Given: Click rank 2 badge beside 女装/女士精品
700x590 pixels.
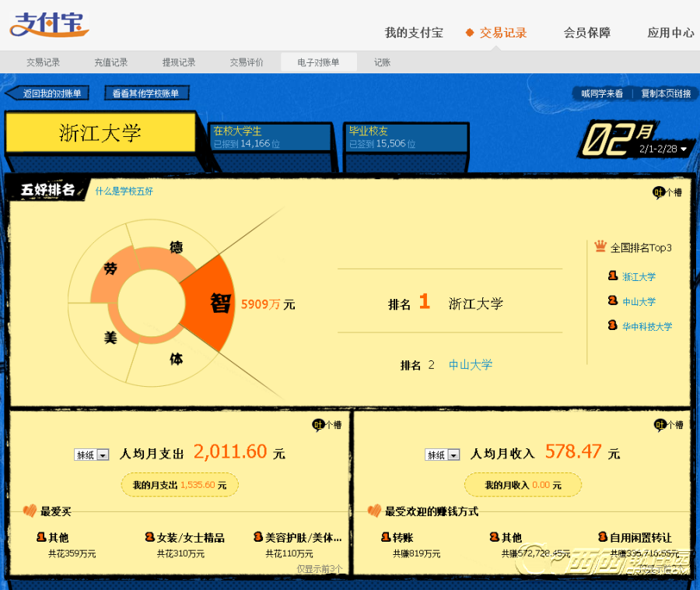Looking at the screenshot, I should click(x=150, y=537).
